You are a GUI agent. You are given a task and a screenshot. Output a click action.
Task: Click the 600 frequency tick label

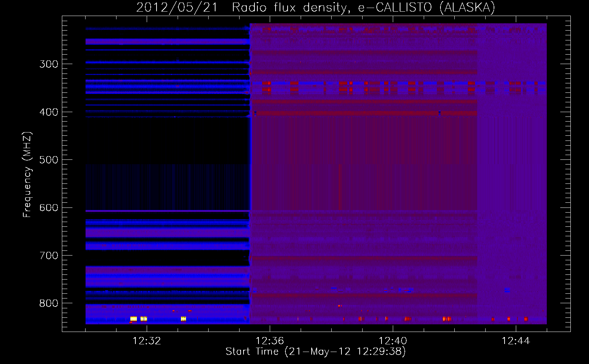49,208
